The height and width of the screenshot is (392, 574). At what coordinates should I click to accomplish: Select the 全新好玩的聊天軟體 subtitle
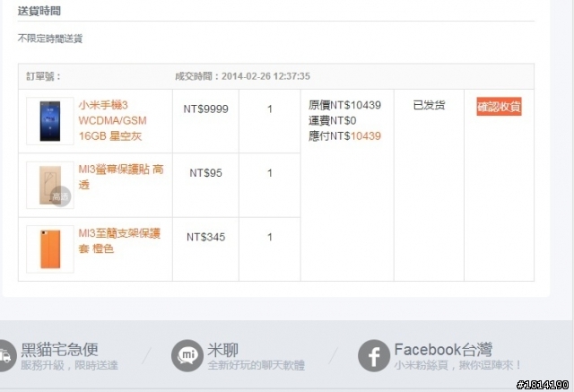(257, 365)
